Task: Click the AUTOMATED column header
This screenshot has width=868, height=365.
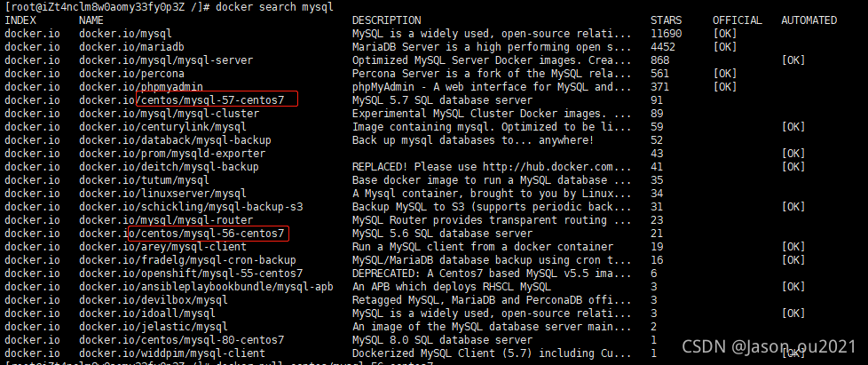Action: point(809,20)
